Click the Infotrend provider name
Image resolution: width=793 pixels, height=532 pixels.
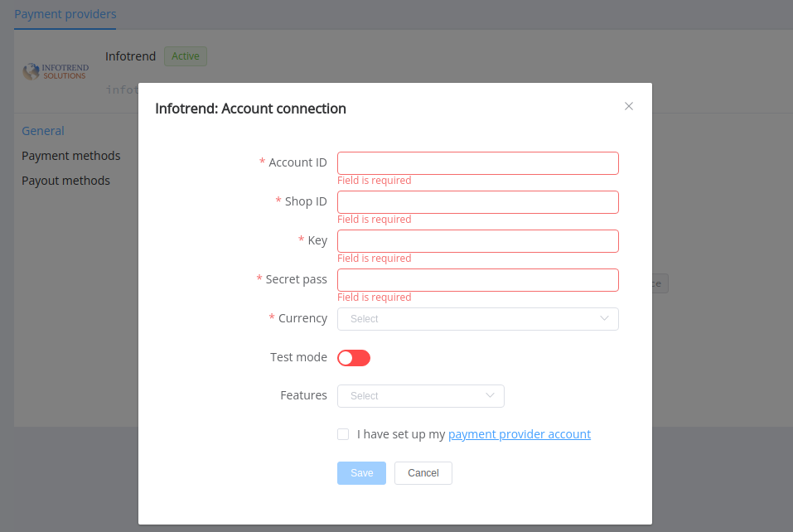(130, 56)
